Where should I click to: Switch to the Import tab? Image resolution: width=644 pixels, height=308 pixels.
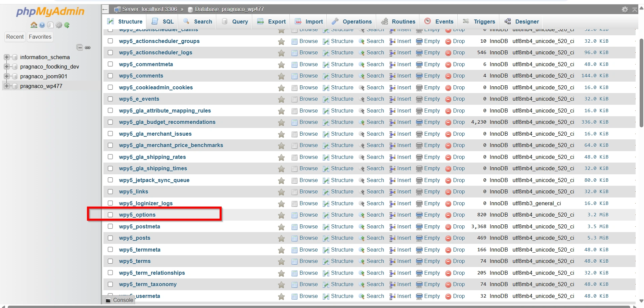tap(309, 21)
